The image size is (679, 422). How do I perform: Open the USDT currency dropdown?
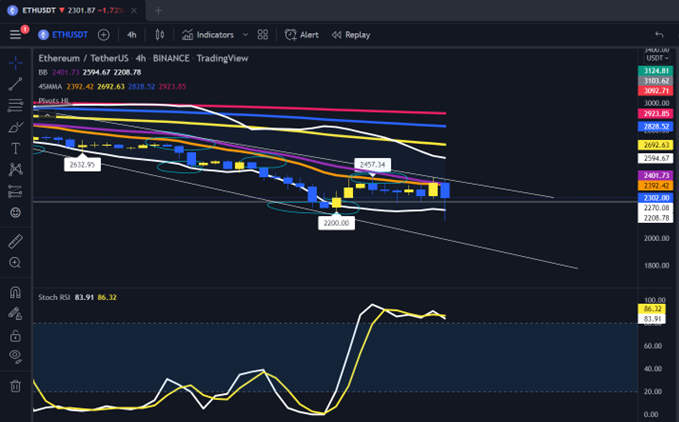(x=657, y=58)
